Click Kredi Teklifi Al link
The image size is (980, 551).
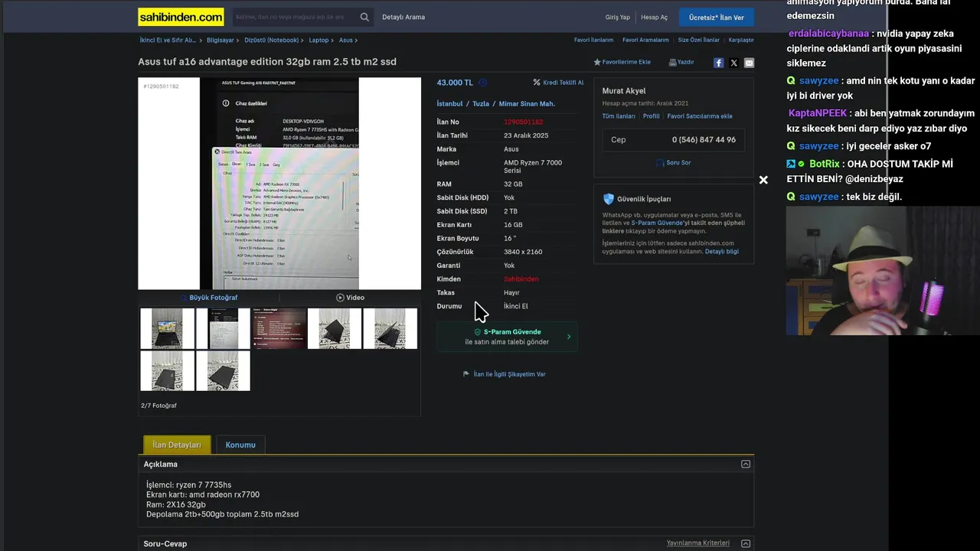coord(563,83)
